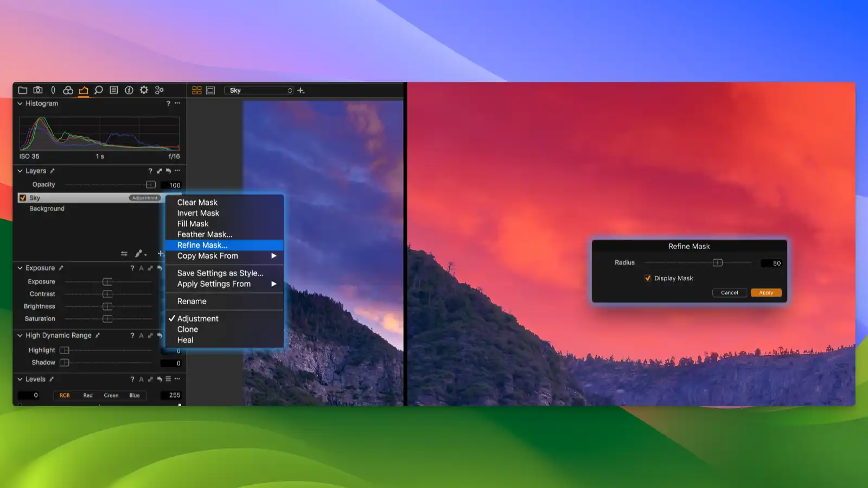This screenshot has height=488, width=868.
Task: Select the brush mask tool in Layers
Action: (x=139, y=253)
